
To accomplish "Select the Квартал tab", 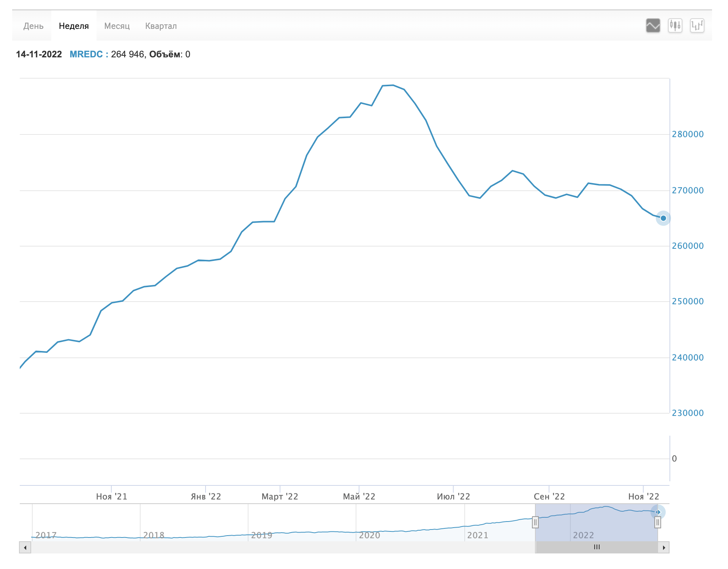I will coord(161,26).
